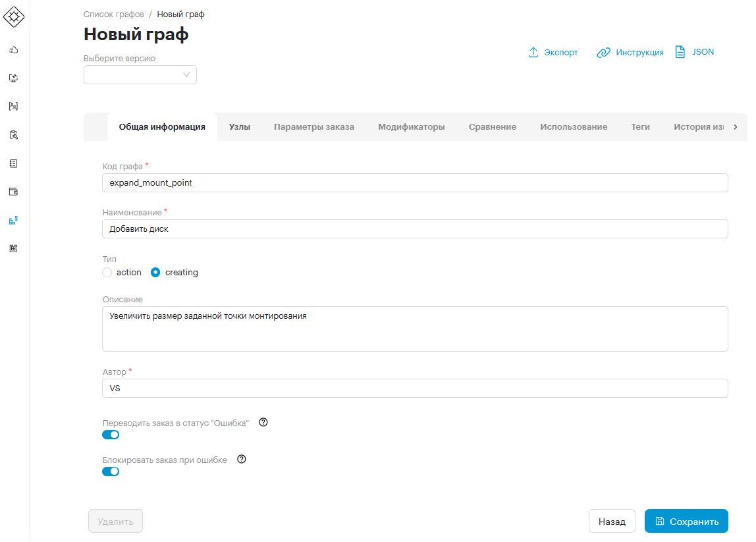Open the Теги tab
Viewport: 756px width, 542px height.
pyautogui.click(x=640, y=127)
